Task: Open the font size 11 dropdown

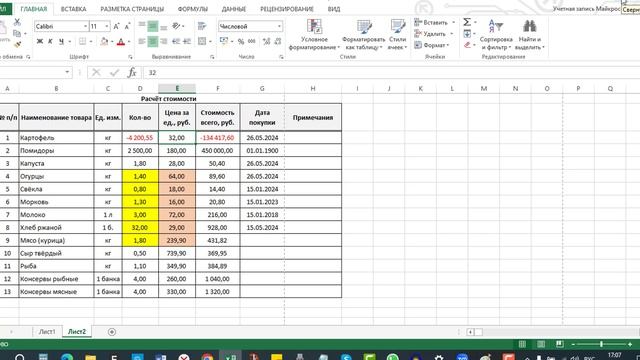Action: (x=107, y=26)
